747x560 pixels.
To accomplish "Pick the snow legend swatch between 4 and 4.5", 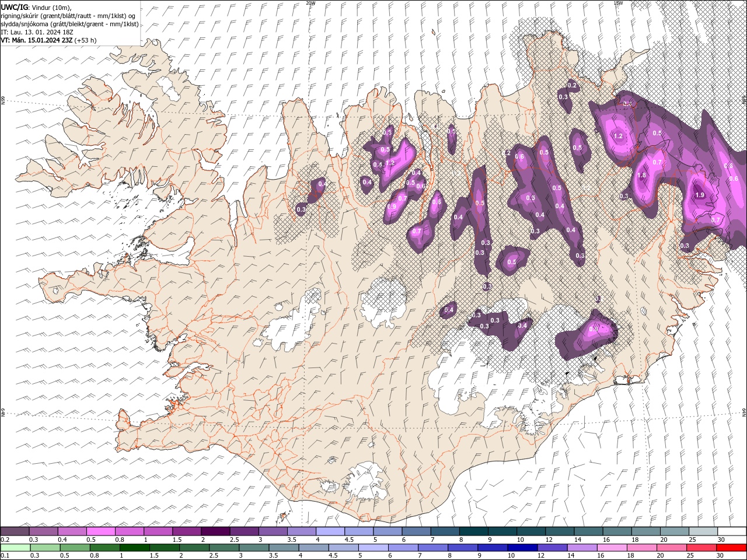I will [x=330, y=531].
